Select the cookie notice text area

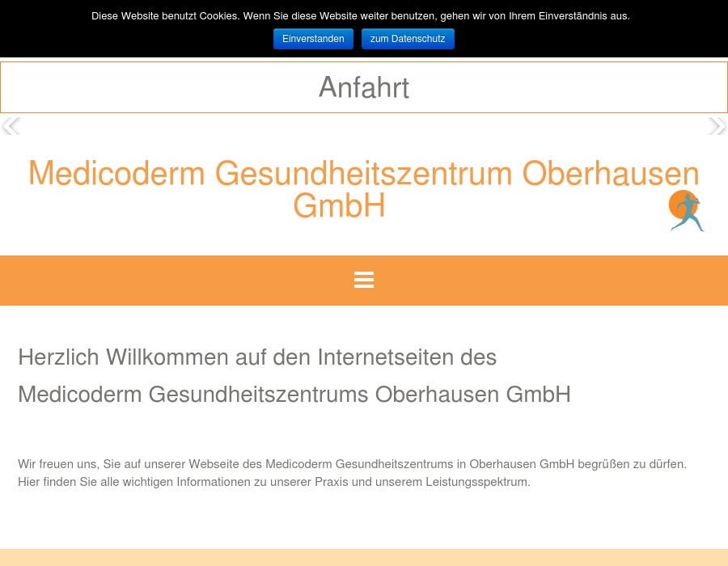(x=360, y=15)
